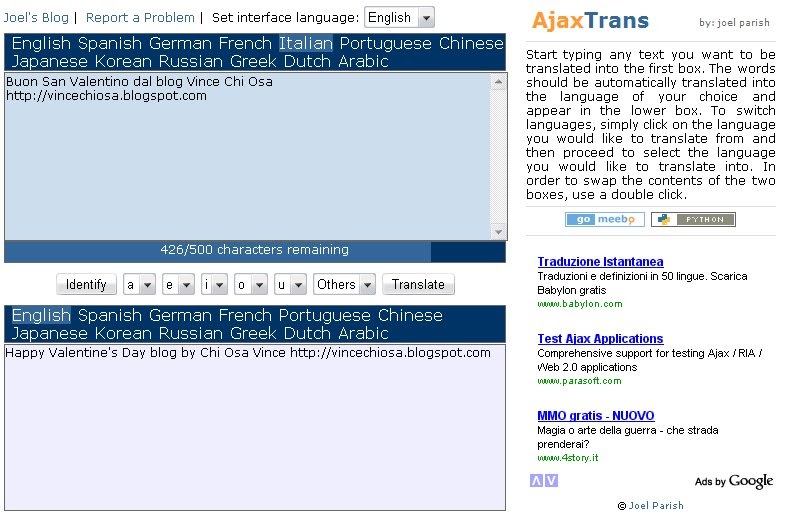
Task: Click the source text scrollbar down arrow
Action: pyautogui.click(x=498, y=232)
